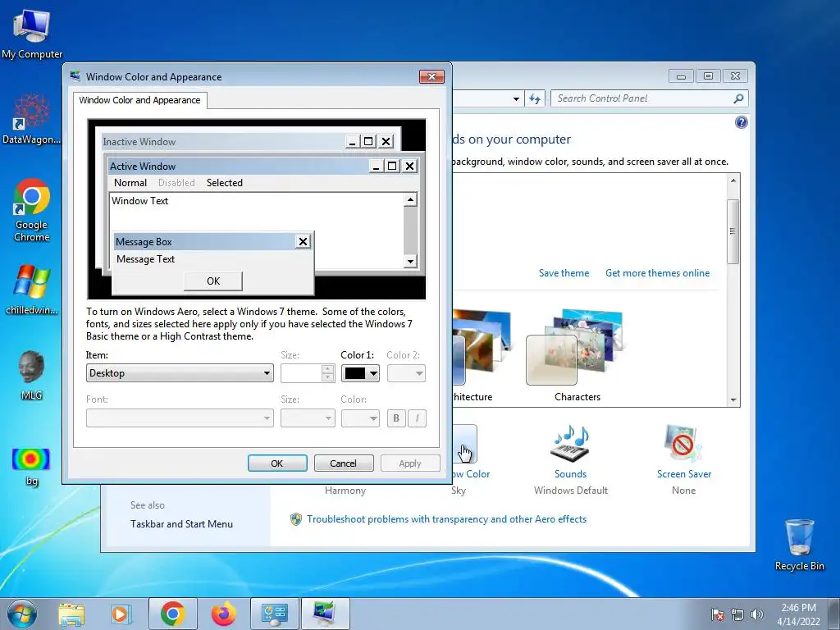Screen dimensions: 840x630
Task: Click OK in the Message Box preview
Action: (213, 281)
